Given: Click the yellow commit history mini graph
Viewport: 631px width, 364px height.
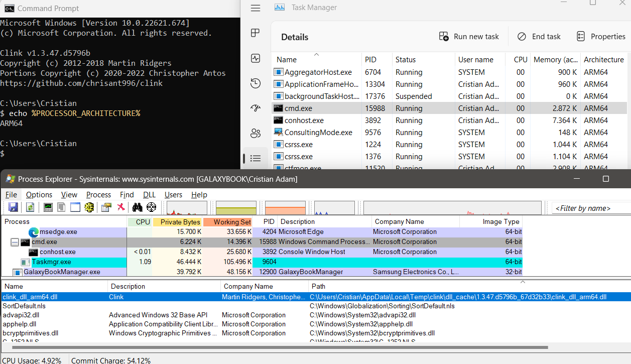Looking at the screenshot, I should pyautogui.click(x=236, y=207).
